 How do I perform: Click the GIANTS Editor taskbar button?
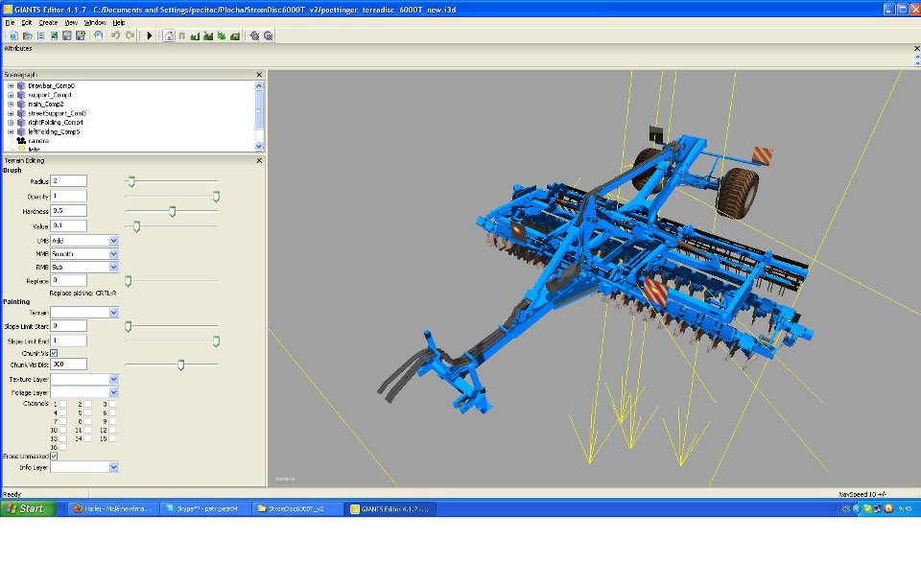click(x=391, y=508)
